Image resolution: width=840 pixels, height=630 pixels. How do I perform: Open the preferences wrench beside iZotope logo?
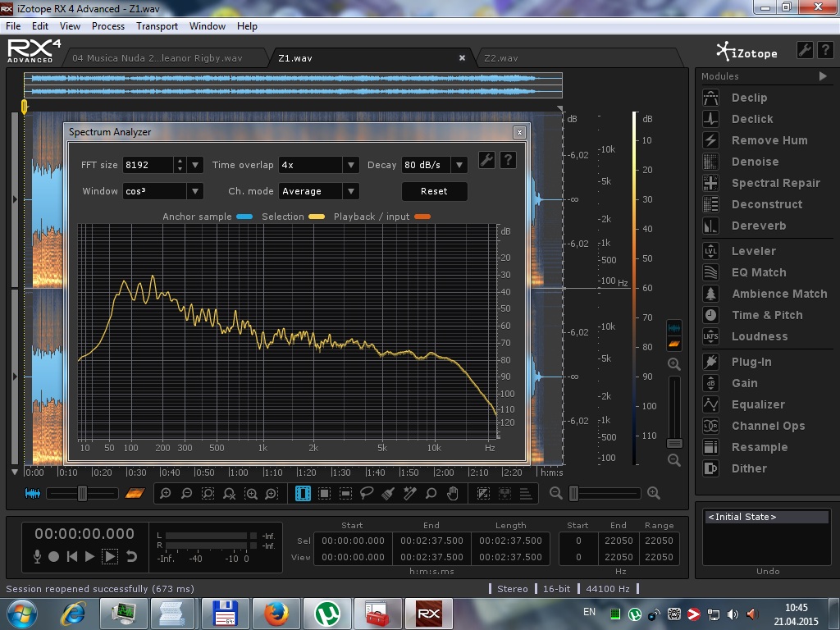tap(805, 50)
